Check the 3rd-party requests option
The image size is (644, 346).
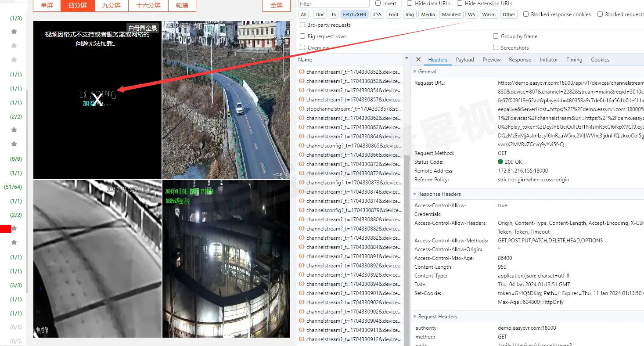tap(302, 25)
